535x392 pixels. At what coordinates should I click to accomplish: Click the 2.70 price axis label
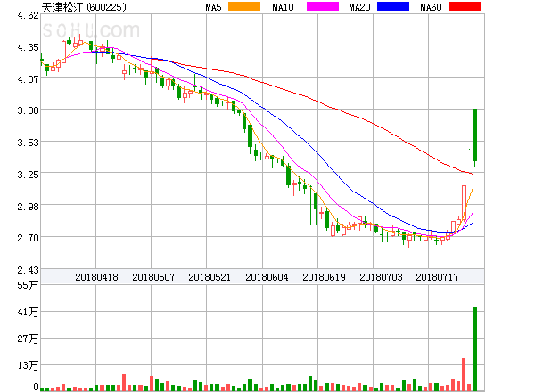28,238
